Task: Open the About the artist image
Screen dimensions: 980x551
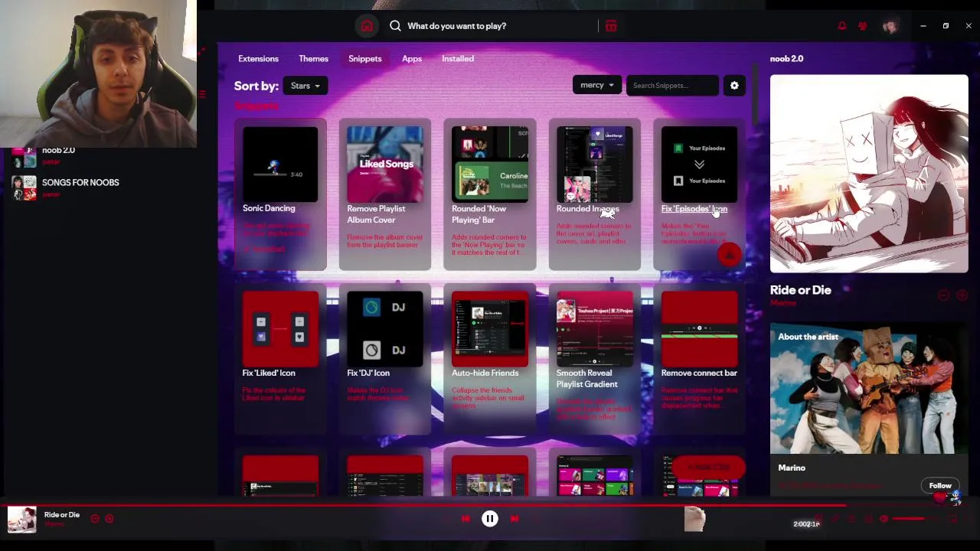Action: [x=869, y=389]
